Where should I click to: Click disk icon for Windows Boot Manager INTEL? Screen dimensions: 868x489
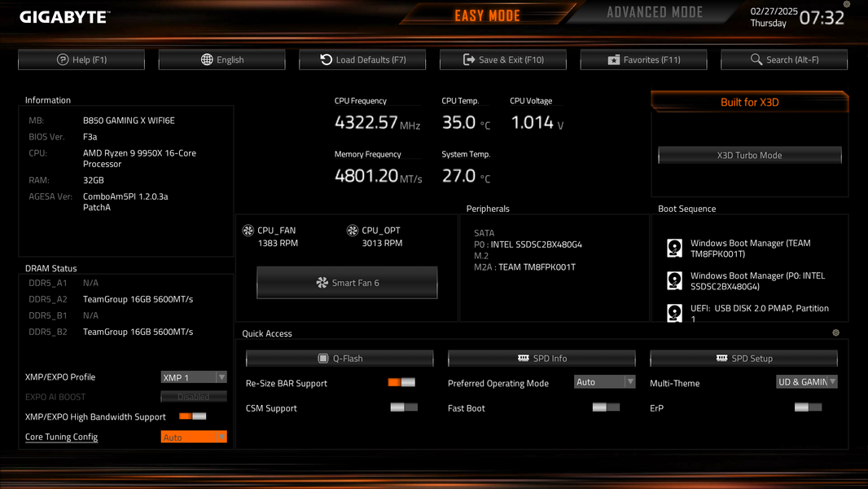point(674,280)
